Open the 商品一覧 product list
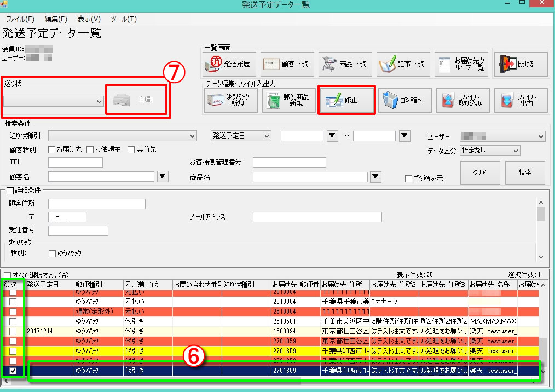 coord(346,64)
